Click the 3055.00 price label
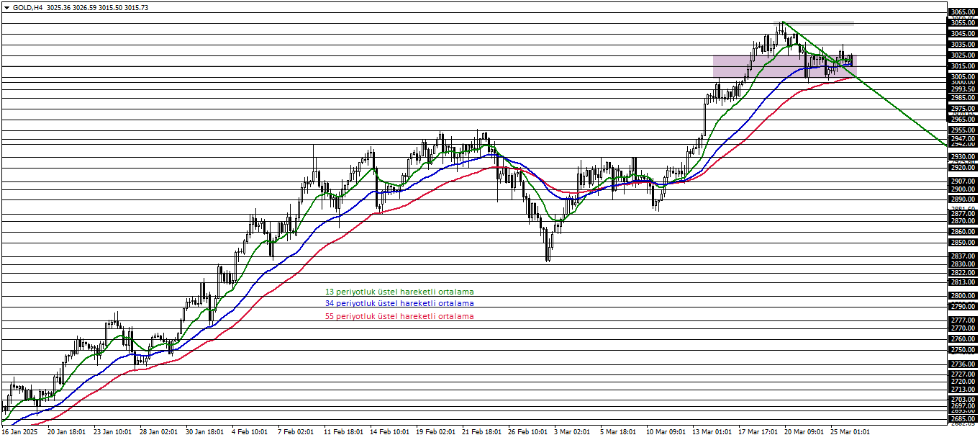 963,23
